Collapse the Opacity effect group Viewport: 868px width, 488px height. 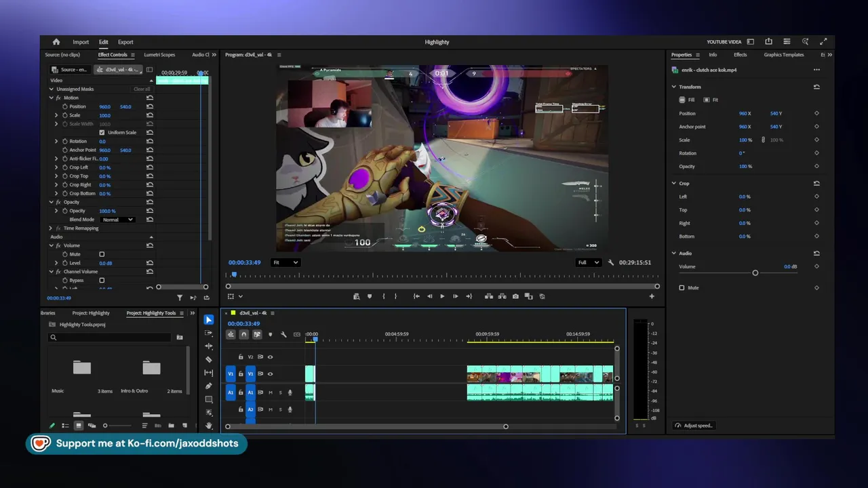click(x=51, y=202)
